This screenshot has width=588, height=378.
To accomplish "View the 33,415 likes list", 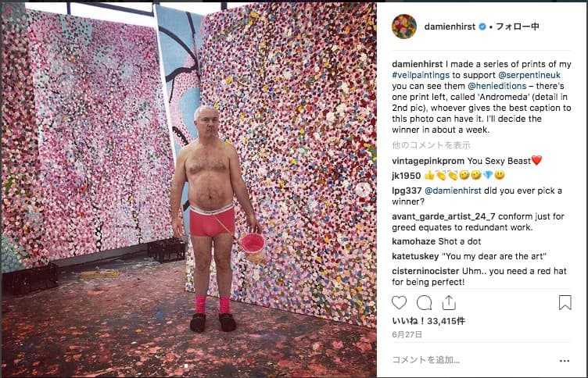I will pyautogui.click(x=428, y=321).
